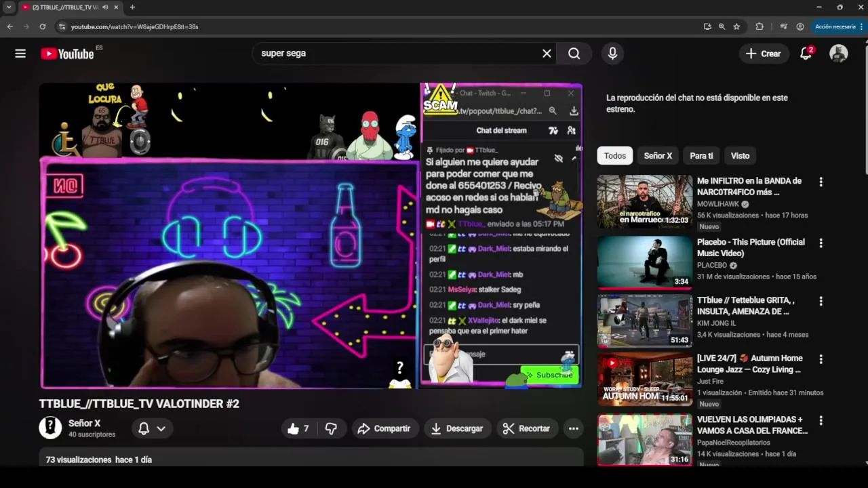Install app icon in address bar
The height and width of the screenshot is (488, 868).
tap(707, 26)
